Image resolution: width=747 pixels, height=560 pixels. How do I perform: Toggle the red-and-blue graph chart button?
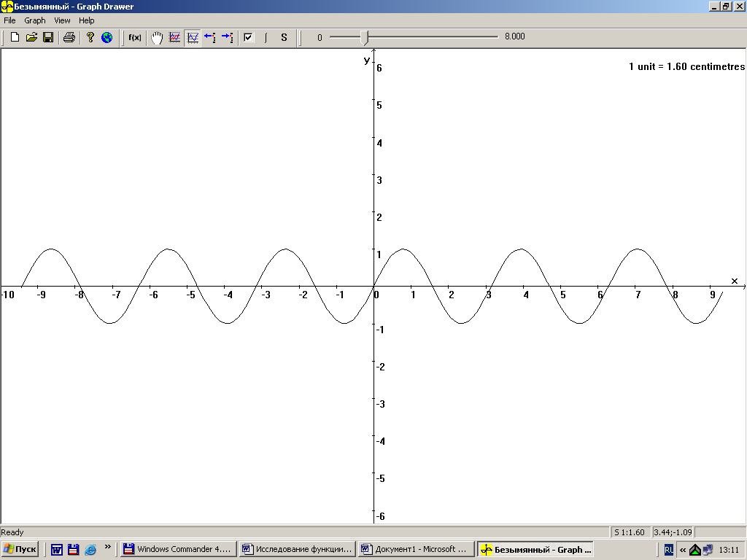[175, 37]
